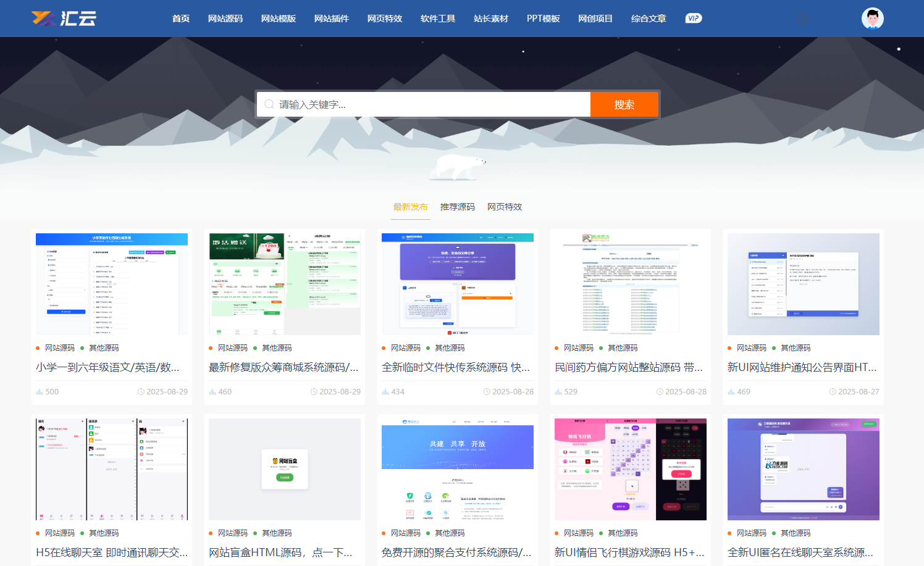Click the search magnifier icon in header
Image resolution: width=924 pixels, height=566 pixels.
802,19
